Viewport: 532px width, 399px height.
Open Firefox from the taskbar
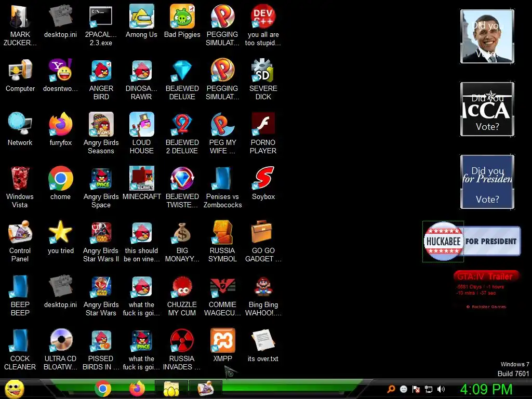137,389
